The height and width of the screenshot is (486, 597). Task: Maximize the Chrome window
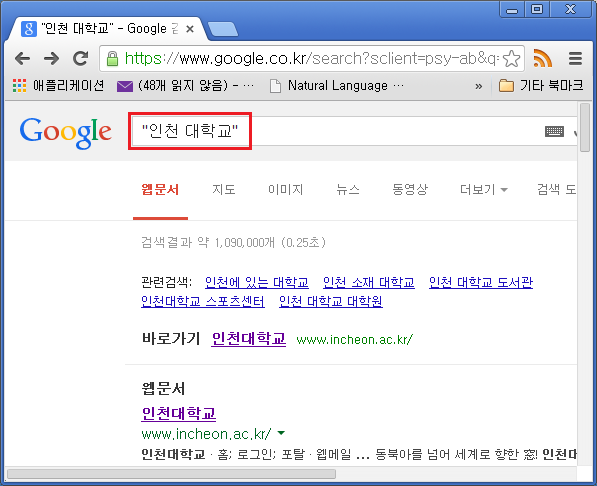coord(537,9)
